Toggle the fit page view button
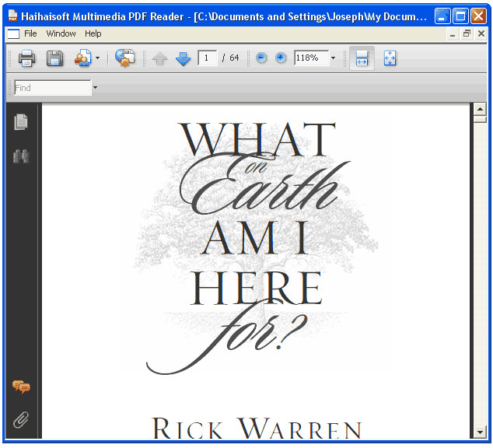493x448 pixels. 390,58
